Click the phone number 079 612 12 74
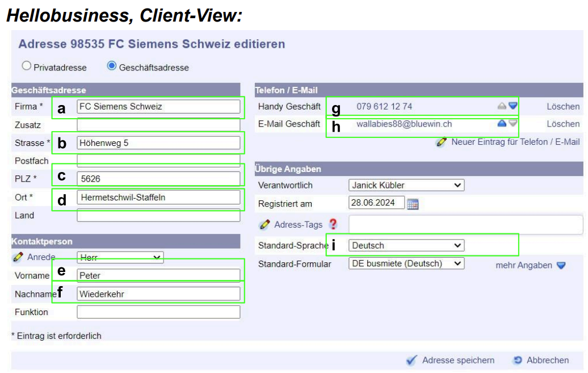The height and width of the screenshot is (373, 588). [x=384, y=107]
